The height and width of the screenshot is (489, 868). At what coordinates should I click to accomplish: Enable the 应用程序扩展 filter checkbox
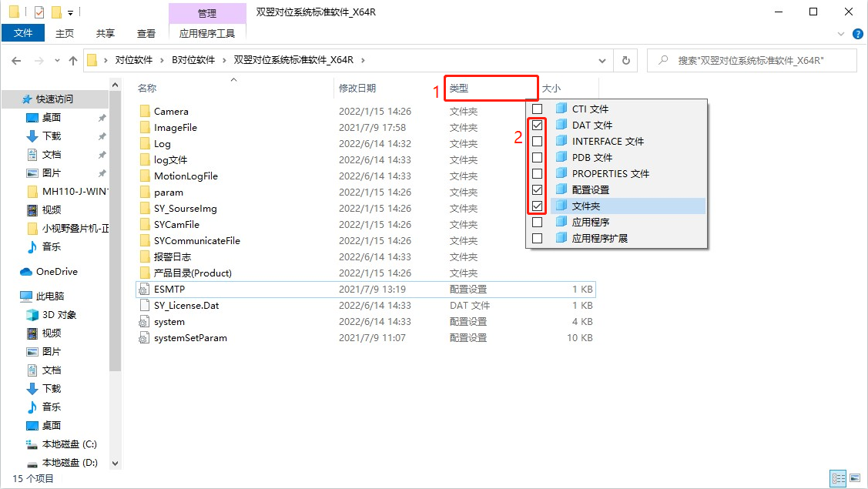[538, 239]
